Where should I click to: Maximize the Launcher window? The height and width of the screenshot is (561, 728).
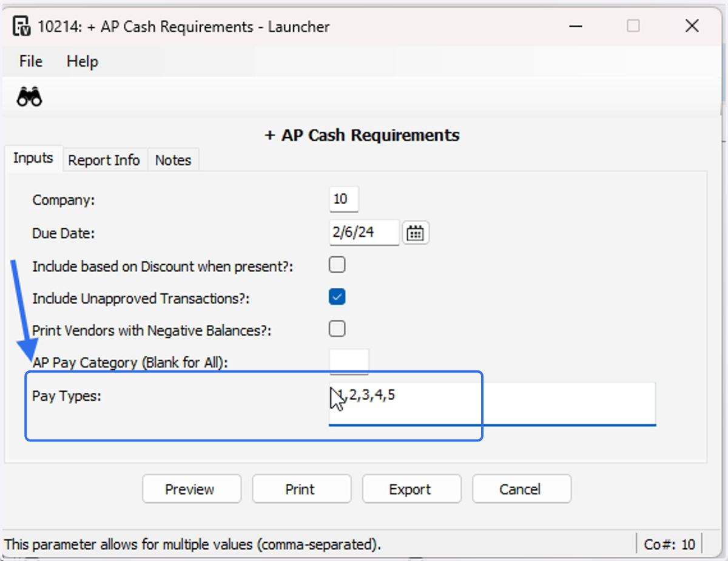coord(633,26)
